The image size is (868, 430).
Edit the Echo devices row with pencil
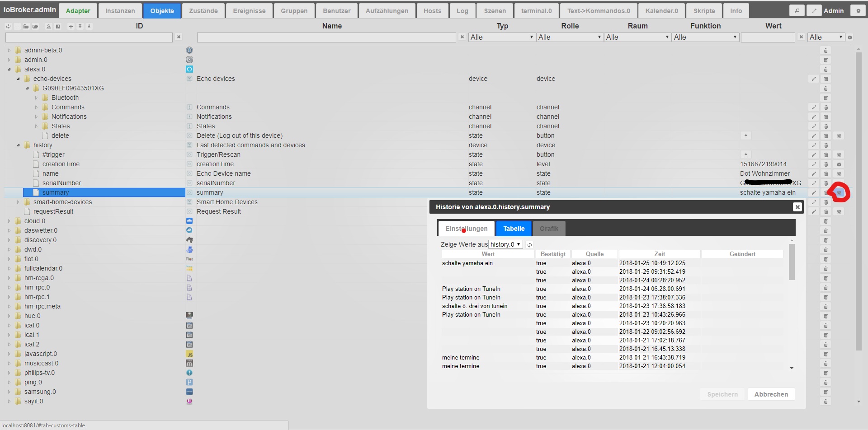pyautogui.click(x=814, y=79)
